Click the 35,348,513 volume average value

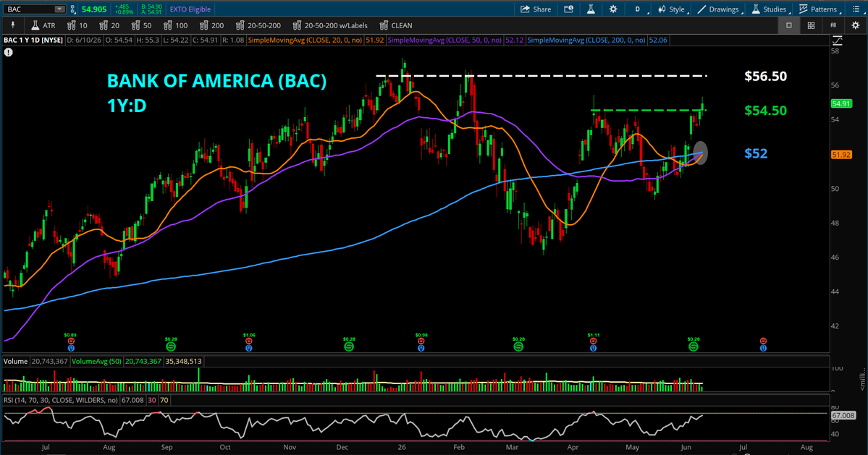pyautogui.click(x=183, y=361)
